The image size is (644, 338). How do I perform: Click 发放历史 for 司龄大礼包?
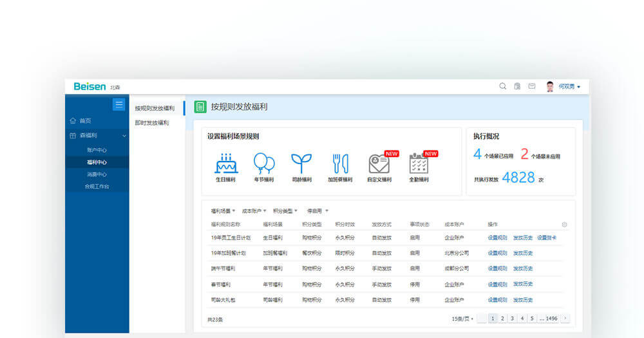point(523,300)
